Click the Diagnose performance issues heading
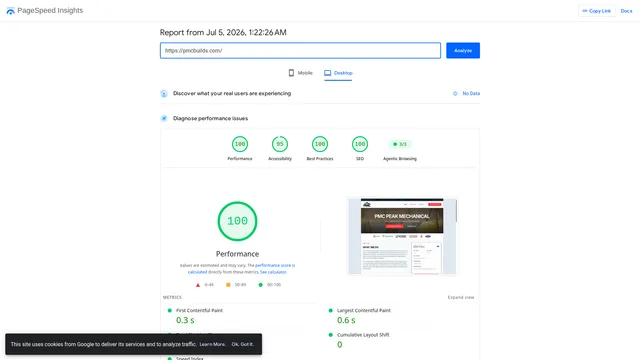This screenshot has width=640, height=360. [x=210, y=118]
